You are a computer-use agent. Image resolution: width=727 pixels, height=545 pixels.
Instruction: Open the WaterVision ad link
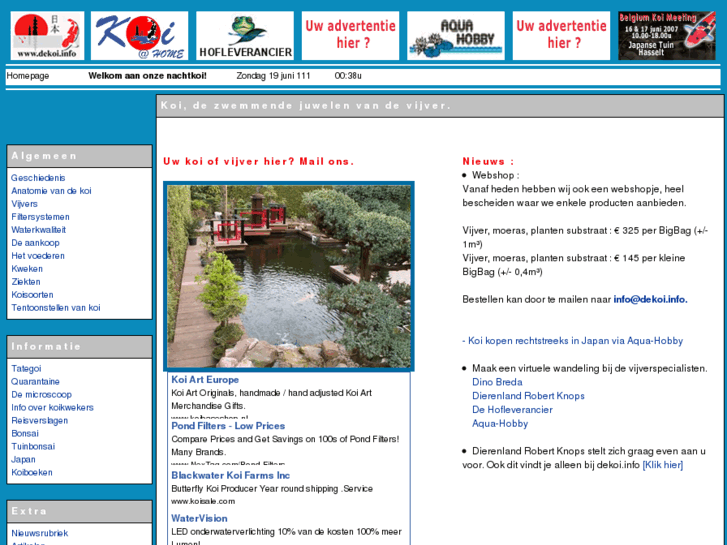[199, 519]
